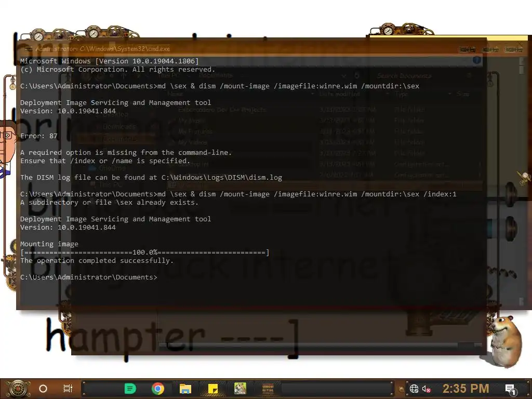The height and width of the screenshot is (399, 532).
Task: Click 'Microsoft Windows [Version 10.0.19044.1806]' line
Action: click(109, 61)
